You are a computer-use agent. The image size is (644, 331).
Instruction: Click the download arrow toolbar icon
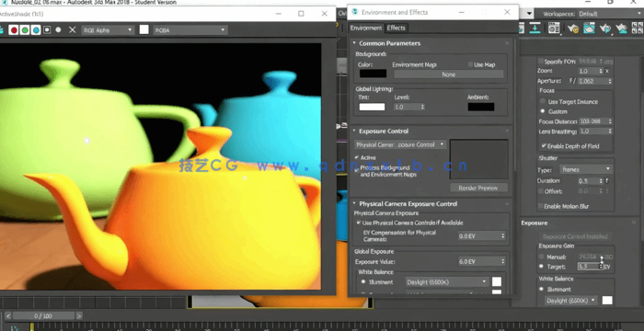pos(535,28)
